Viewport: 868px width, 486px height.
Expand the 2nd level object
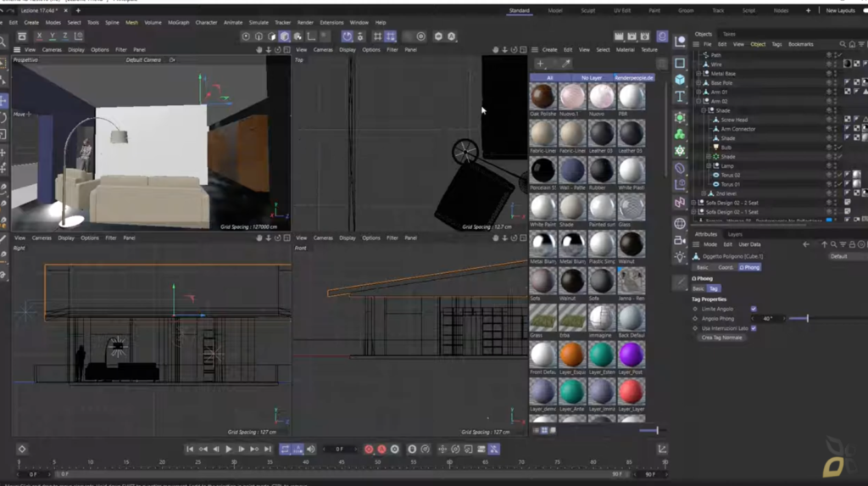pos(704,193)
